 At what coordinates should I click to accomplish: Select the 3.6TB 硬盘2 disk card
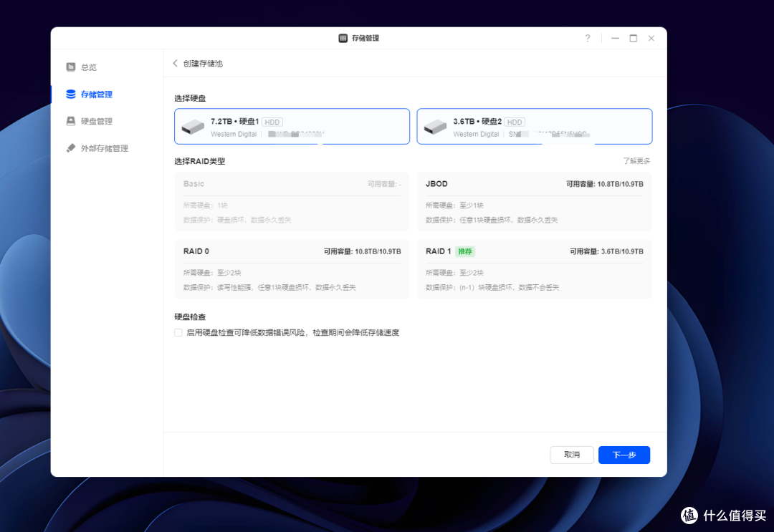click(x=535, y=127)
